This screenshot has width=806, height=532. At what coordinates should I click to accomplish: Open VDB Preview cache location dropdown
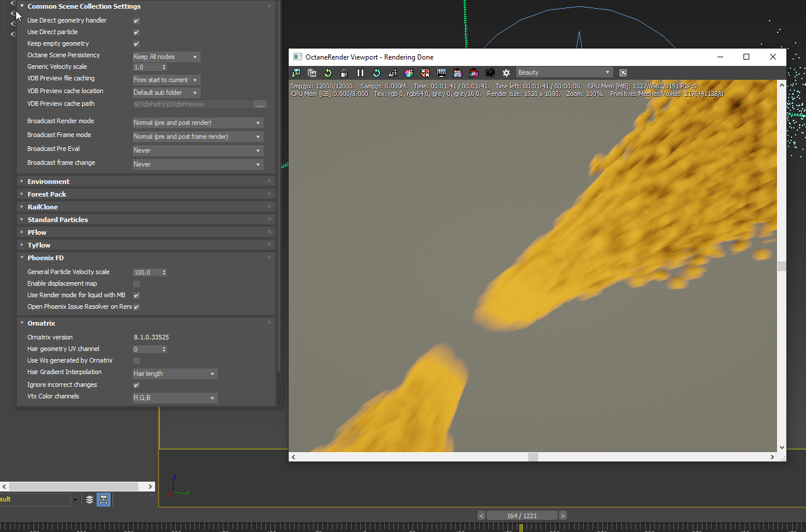[166, 93]
